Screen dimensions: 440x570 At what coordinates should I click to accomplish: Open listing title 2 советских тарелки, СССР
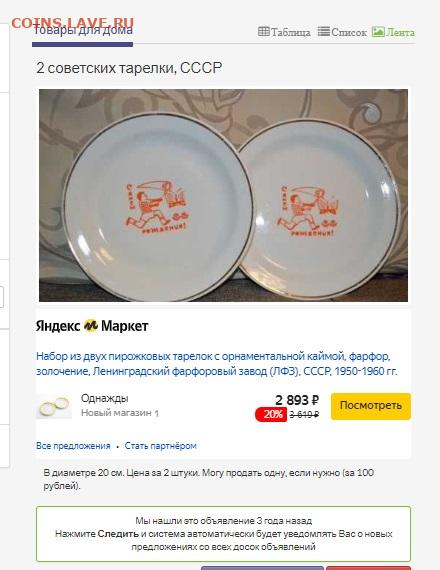click(129, 68)
